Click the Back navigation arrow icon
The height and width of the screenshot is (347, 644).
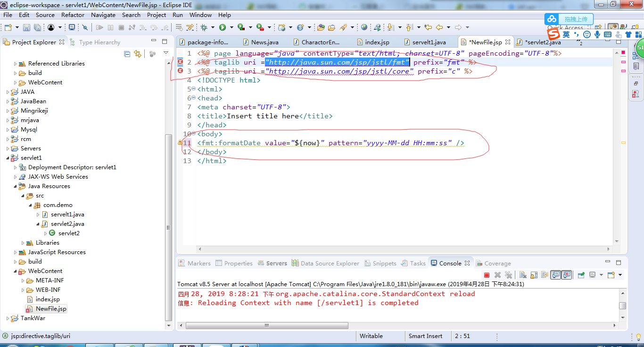[x=439, y=27]
